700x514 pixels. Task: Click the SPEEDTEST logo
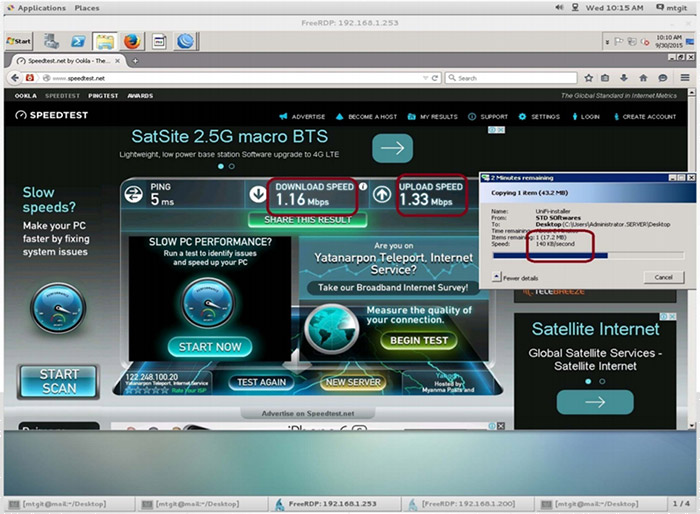[52, 115]
